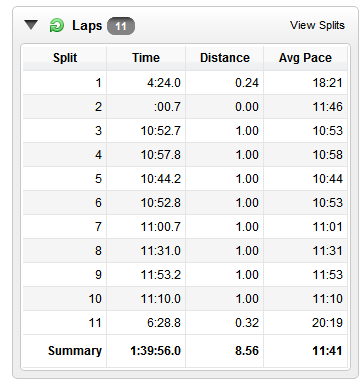Select lap 4 avg pace 10:58

click(x=327, y=155)
